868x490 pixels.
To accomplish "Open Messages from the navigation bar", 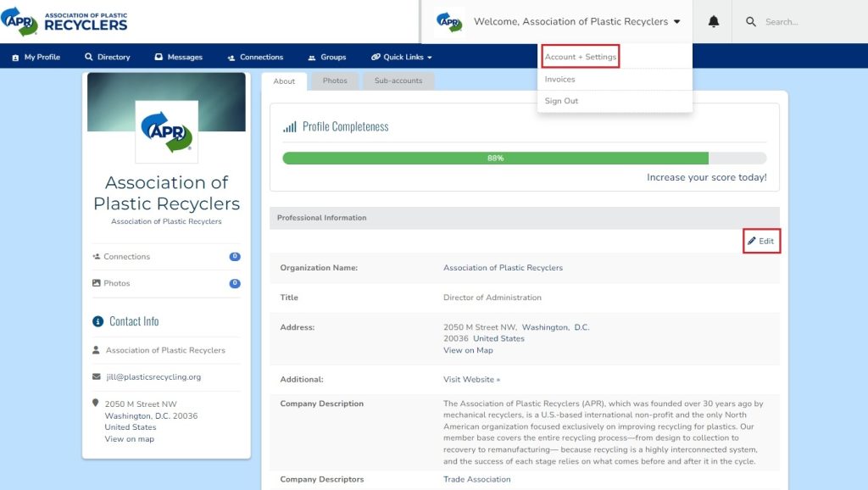I will (x=178, y=57).
